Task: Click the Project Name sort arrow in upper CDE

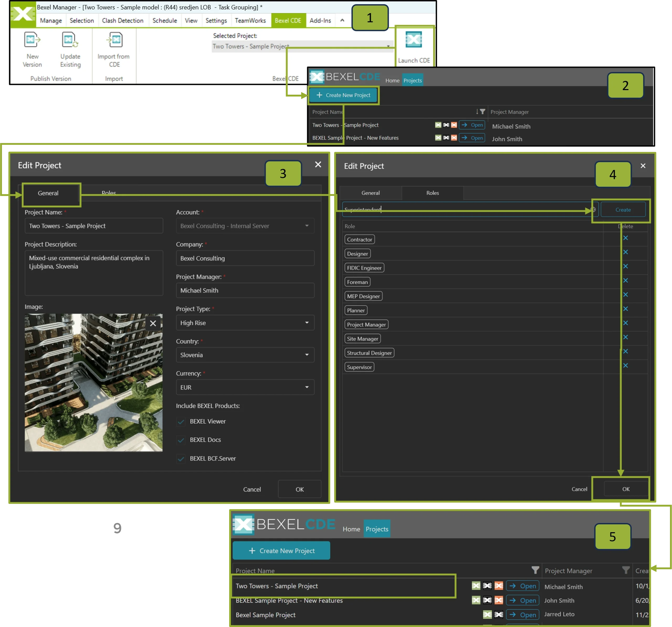Action: [477, 112]
